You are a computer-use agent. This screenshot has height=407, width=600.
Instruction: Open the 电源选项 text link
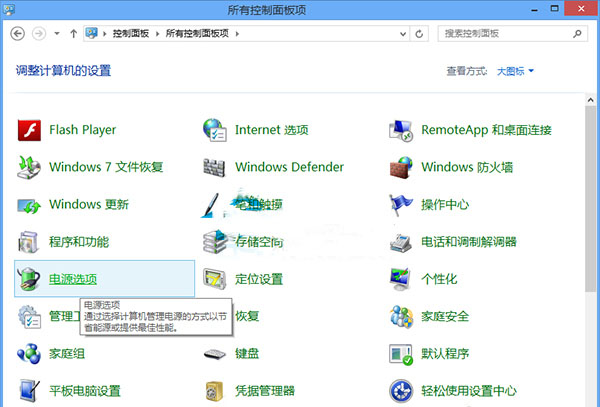click(73, 279)
